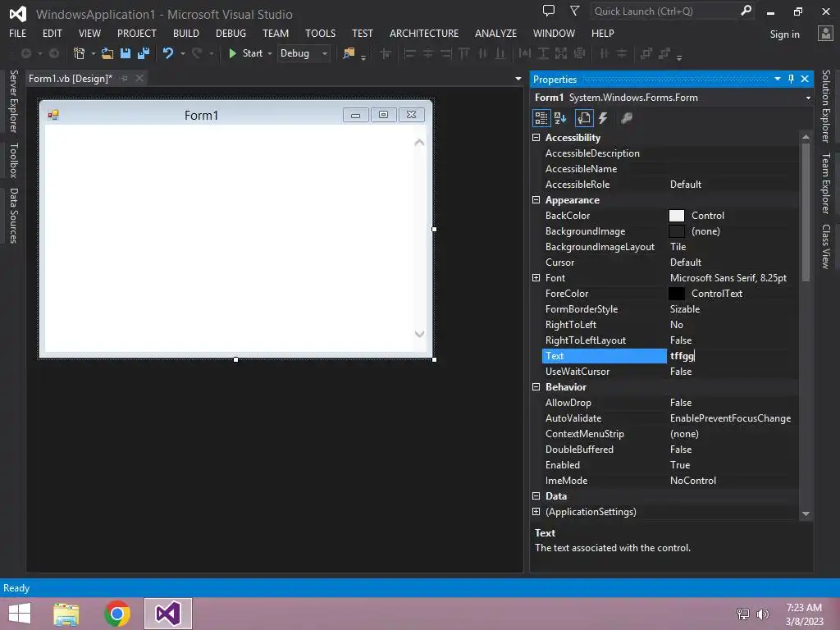Click the Align Centers layout icon
Screen dimensions: 840x630
pos(428,53)
